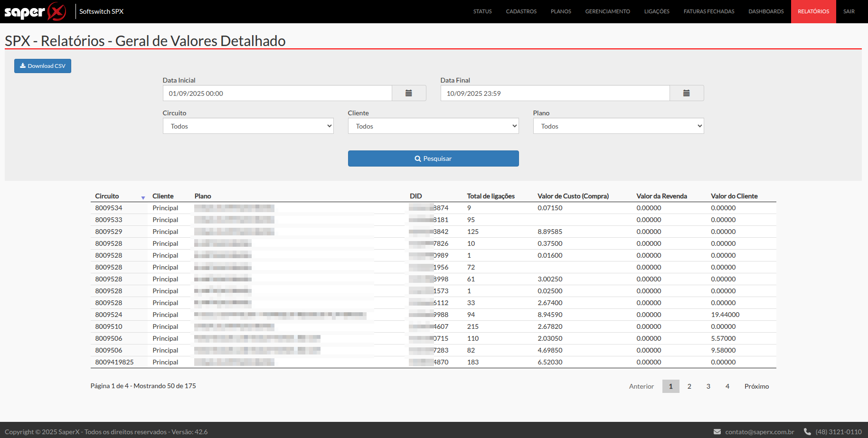
Task: Select circuit cell 8009529
Action: point(109,232)
